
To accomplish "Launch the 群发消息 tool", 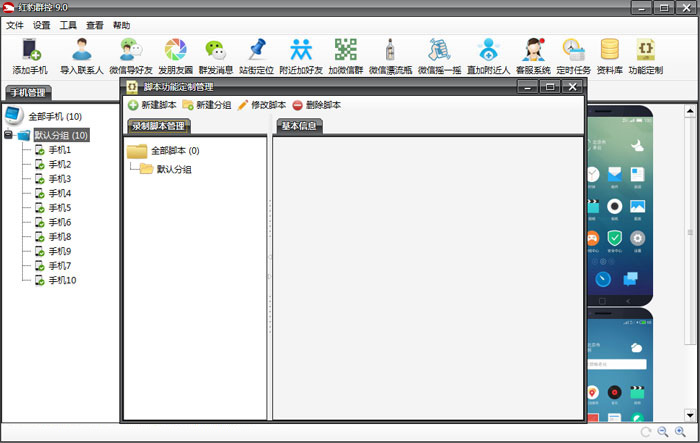I will pyautogui.click(x=216, y=56).
